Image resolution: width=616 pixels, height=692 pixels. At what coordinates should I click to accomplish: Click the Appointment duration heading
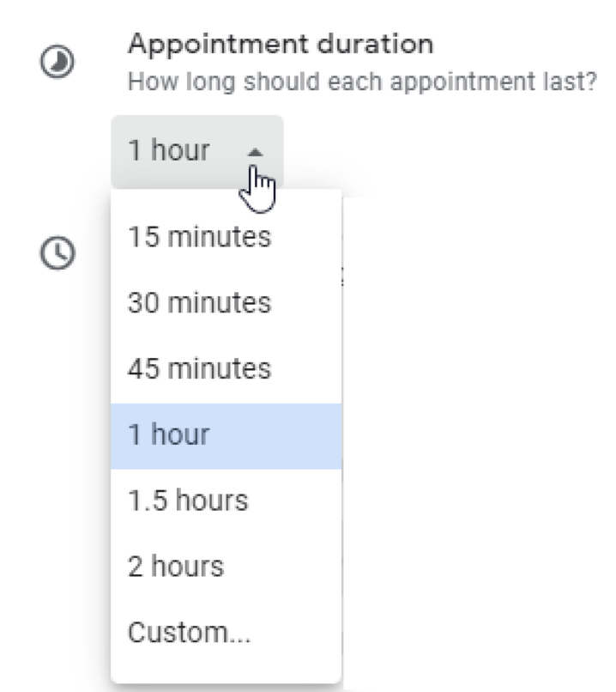[280, 43]
